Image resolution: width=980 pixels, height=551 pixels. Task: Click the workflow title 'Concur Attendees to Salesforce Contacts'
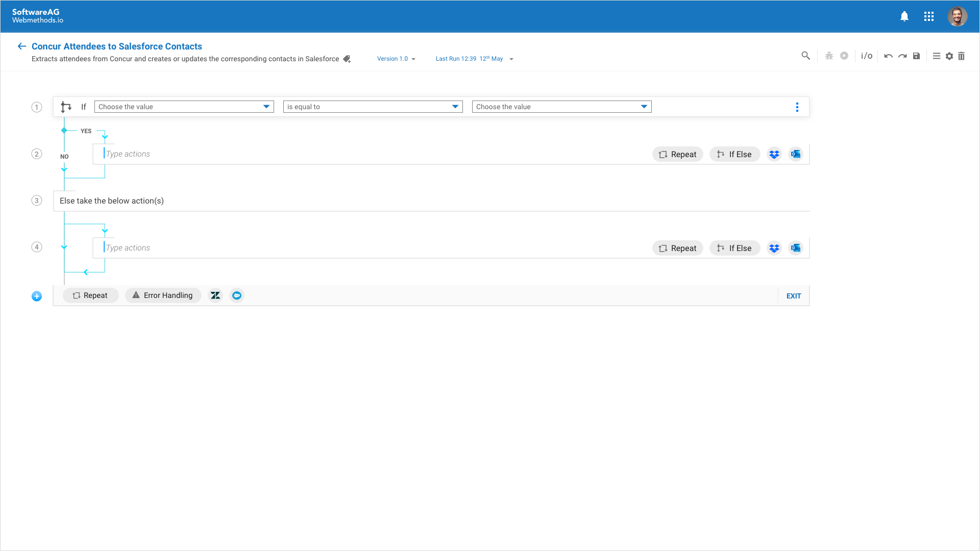(x=117, y=46)
